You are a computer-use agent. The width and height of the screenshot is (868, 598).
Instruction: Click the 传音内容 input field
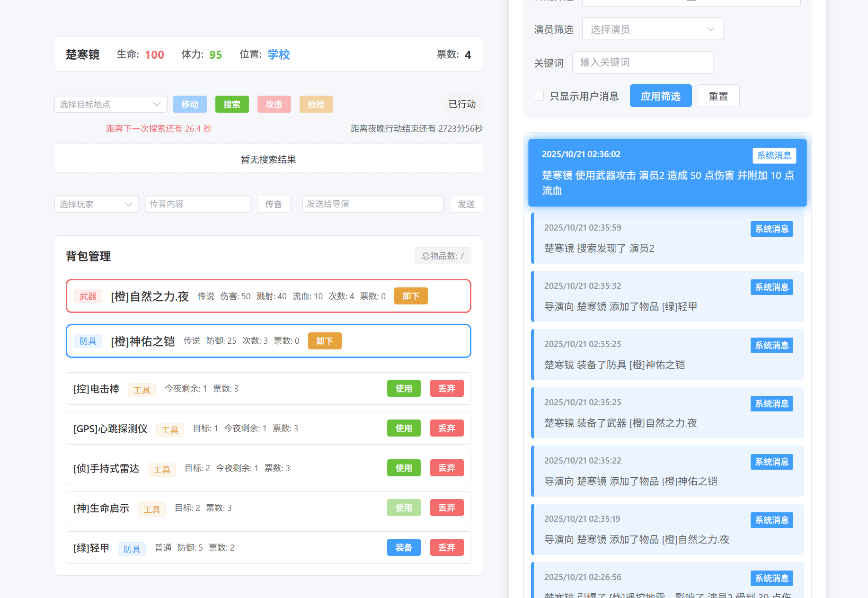click(197, 204)
